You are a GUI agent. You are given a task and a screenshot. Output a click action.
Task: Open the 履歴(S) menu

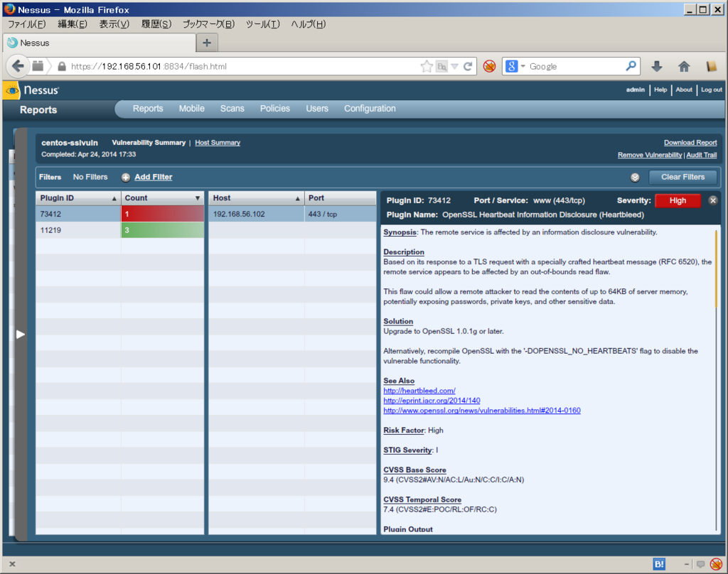click(156, 24)
